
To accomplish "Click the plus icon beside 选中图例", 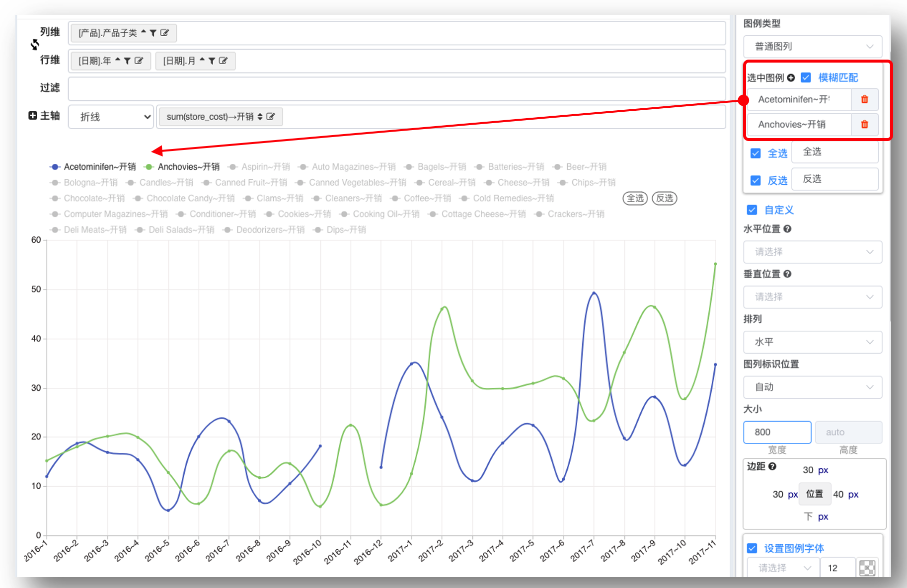I will pos(791,78).
